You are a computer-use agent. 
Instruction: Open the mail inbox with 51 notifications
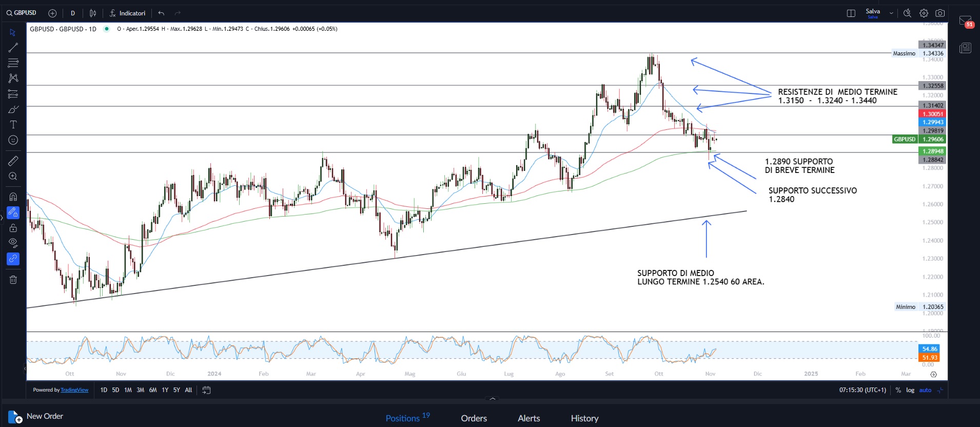point(965,21)
